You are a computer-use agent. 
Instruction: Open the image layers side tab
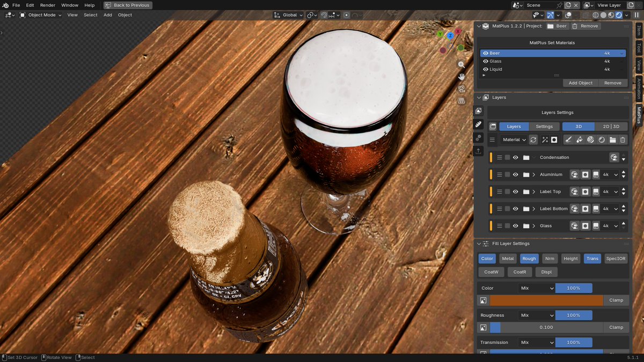(x=478, y=110)
